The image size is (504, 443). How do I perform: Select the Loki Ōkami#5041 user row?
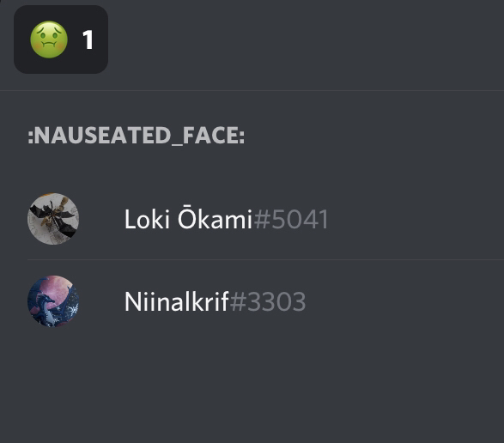pyautogui.click(x=265, y=219)
